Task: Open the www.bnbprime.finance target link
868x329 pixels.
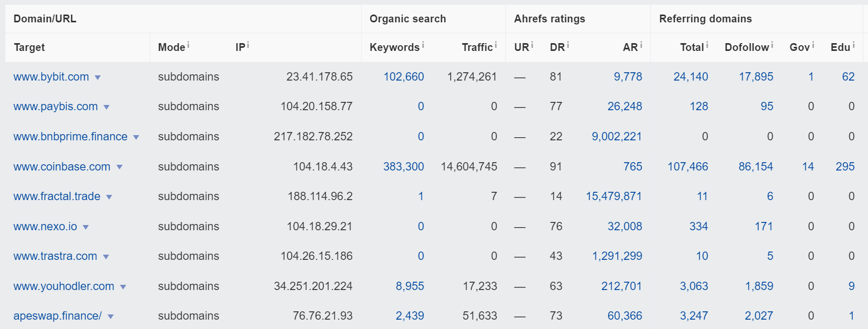Action: [71, 137]
